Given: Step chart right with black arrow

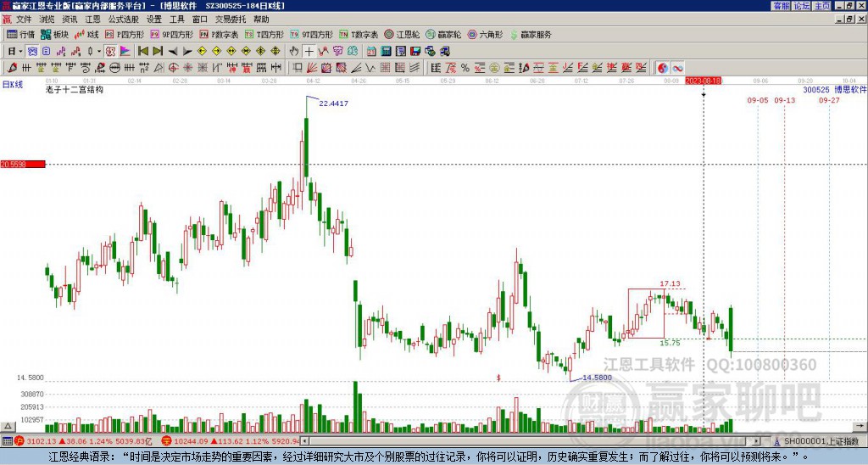Looking at the screenshot, I should [187, 52].
